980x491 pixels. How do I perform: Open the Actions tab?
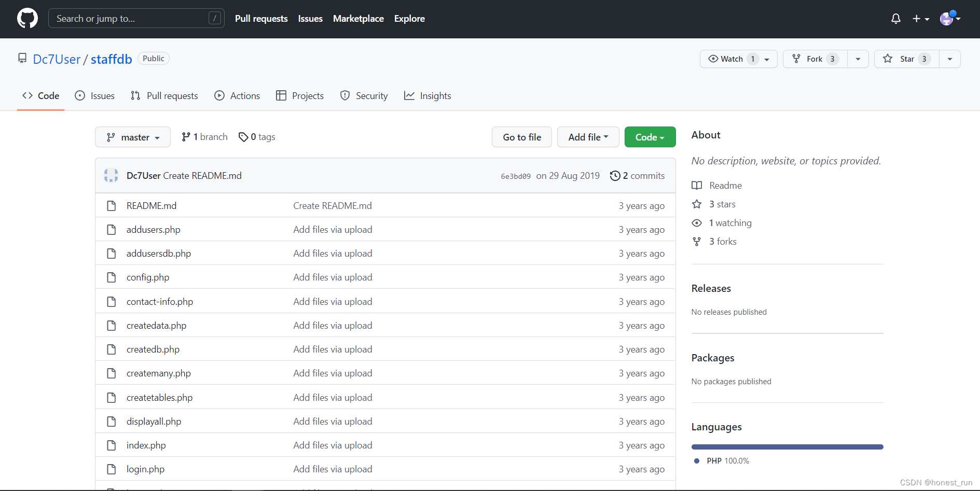pyautogui.click(x=237, y=96)
